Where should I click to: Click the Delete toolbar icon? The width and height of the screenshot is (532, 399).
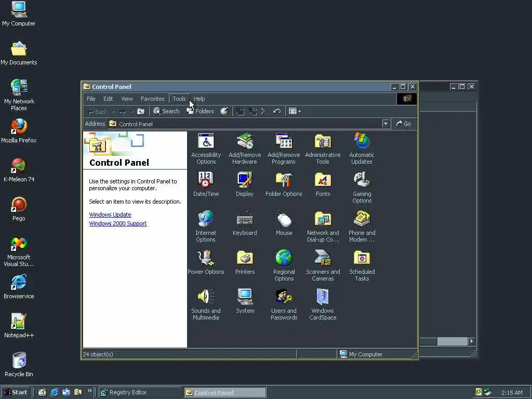pos(264,111)
